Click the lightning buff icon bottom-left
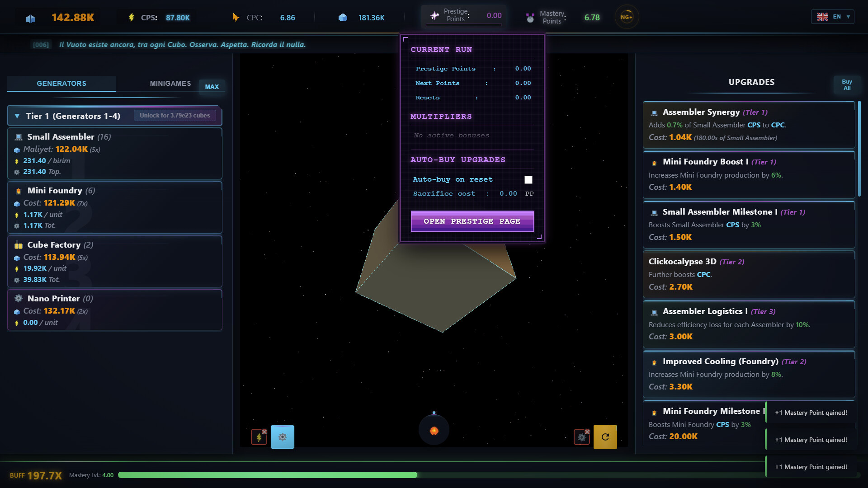 pyautogui.click(x=259, y=436)
